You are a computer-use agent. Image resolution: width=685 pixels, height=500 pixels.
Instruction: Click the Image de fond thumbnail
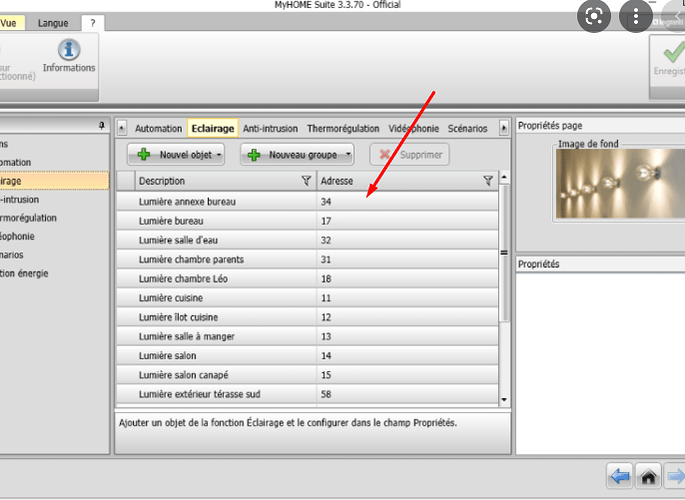coord(620,183)
